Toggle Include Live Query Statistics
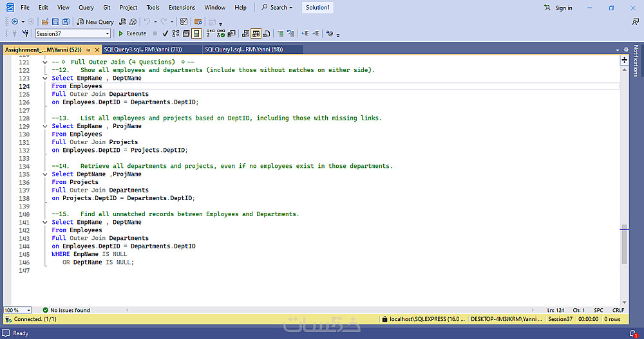 (221, 33)
